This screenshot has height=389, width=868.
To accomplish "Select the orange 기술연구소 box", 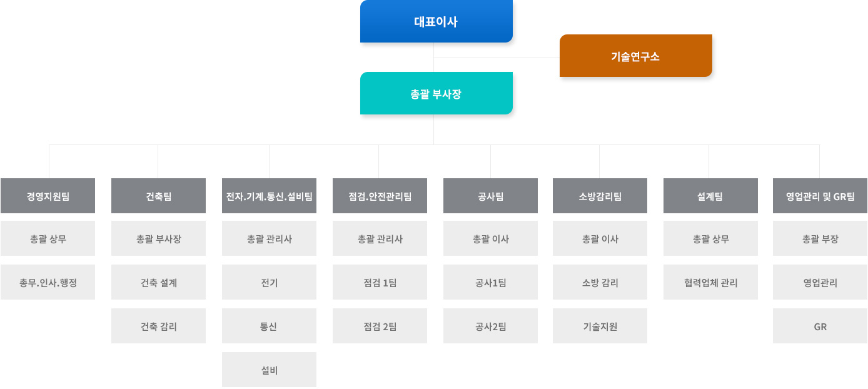I will click(635, 56).
